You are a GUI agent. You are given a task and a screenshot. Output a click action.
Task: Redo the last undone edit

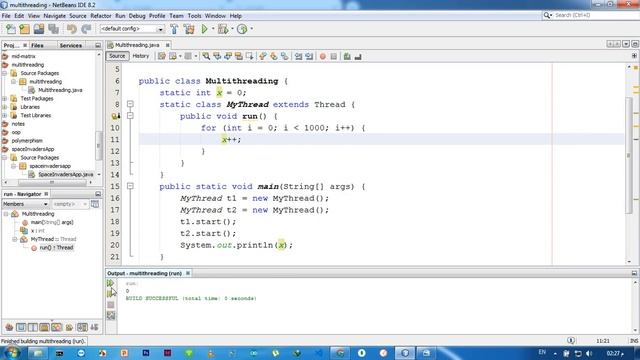click(x=86, y=29)
